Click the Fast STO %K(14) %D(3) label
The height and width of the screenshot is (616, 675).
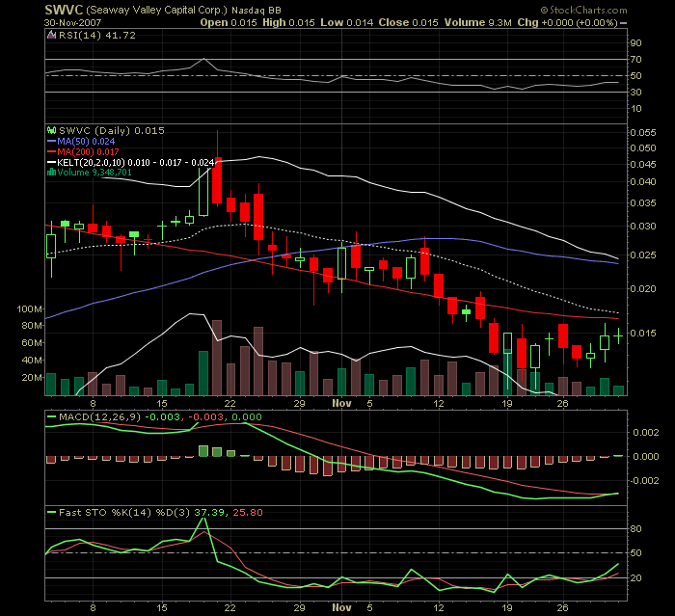[x=124, y=512]
